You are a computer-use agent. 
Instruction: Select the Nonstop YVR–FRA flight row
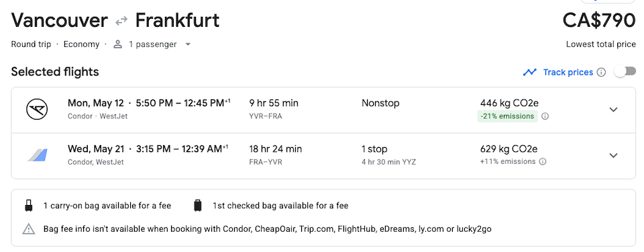(x=323, y=110)
